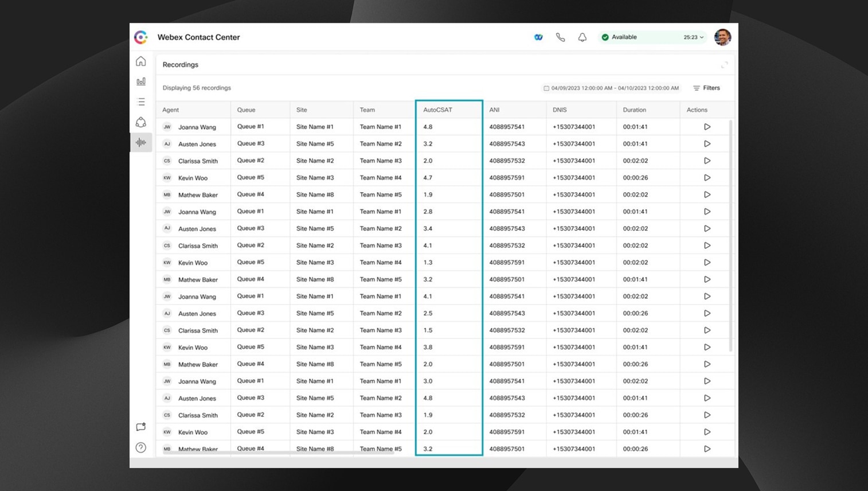Select the AutoCSAT value 3.4
The width and height of the screenshot is (868, 491).
tap(428, 229)
